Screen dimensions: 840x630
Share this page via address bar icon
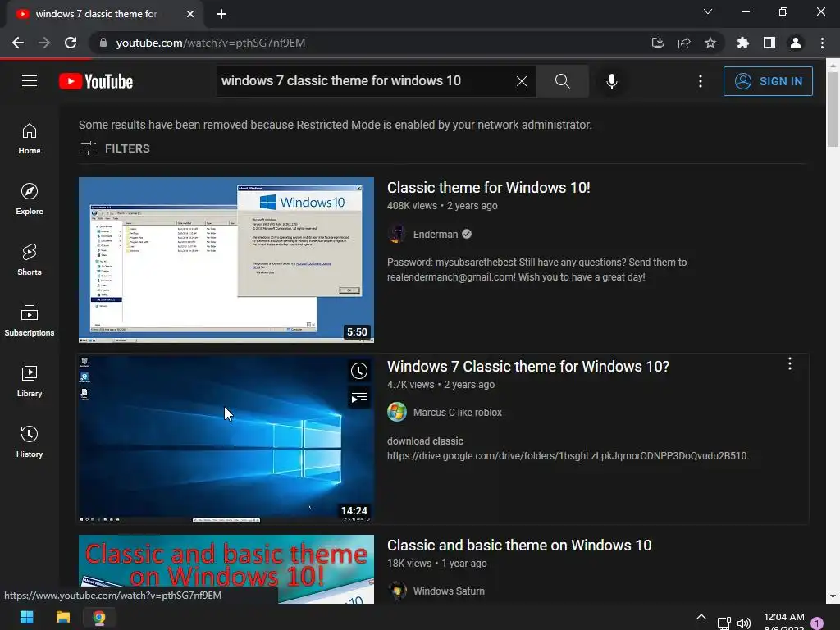click(684, 43)
